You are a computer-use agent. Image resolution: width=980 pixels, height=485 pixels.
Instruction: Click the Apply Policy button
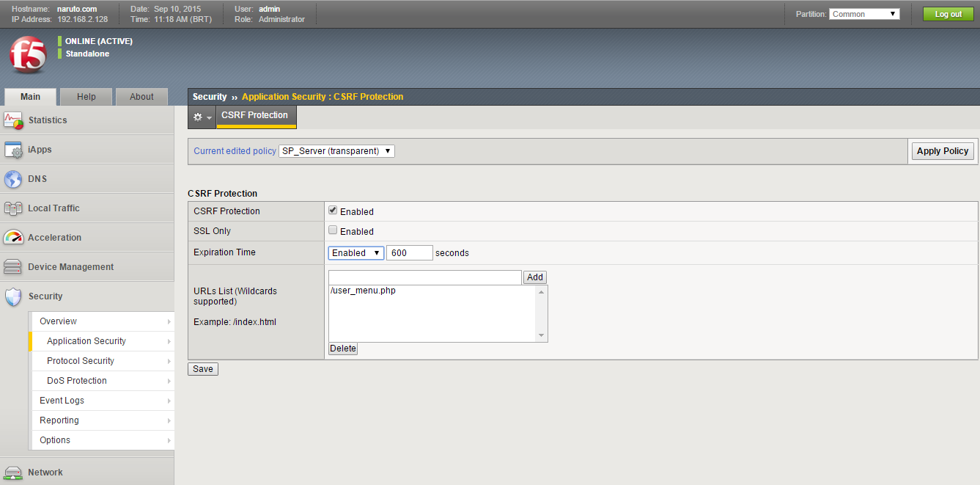click(x=942, y=151)
